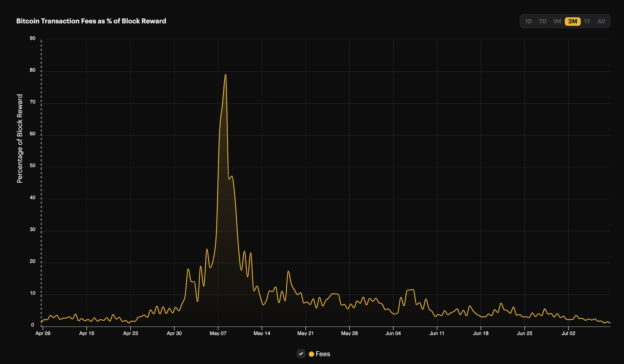Show the All time range
This screenshot has height=364, width=624.
[601, 22]
